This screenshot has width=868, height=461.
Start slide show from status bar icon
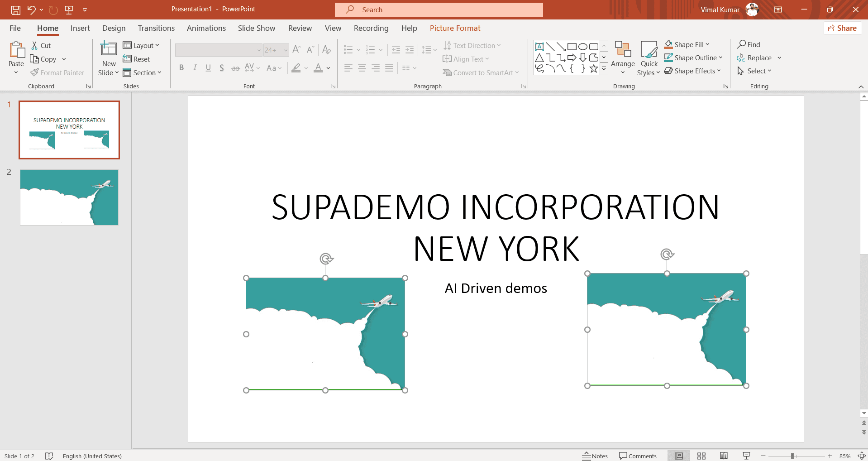(746, 456)
